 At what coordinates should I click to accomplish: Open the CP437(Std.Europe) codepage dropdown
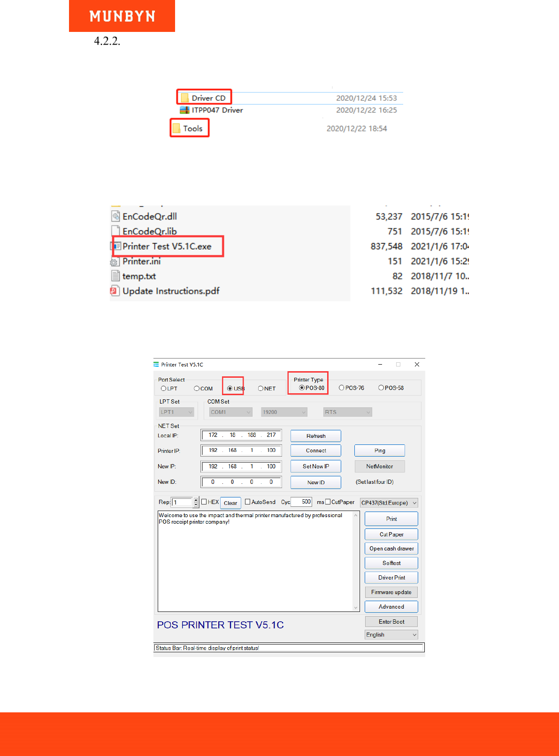[x=389, y=503]
